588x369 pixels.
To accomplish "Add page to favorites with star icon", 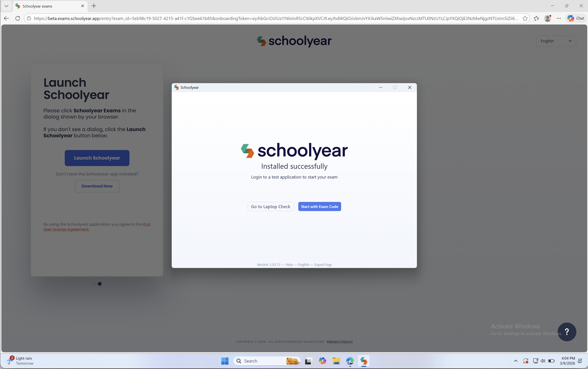I will (x=525, y=18).
